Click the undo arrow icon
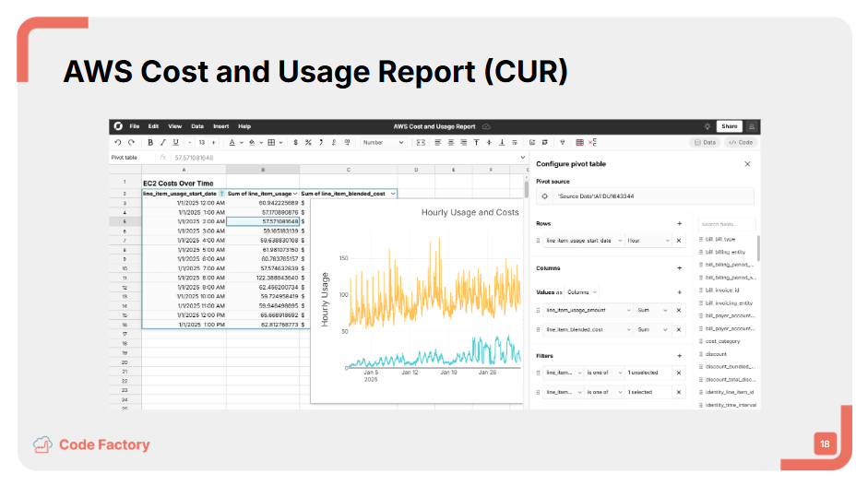Viewport: 868px width, 486px height. pos(118,143)
